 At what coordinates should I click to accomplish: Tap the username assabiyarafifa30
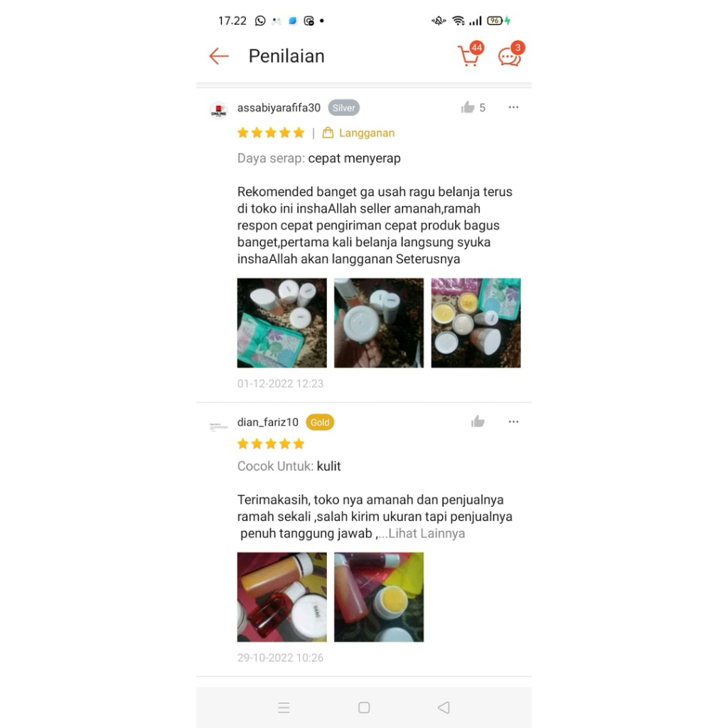pyautogui.click(x=279, y=108)
